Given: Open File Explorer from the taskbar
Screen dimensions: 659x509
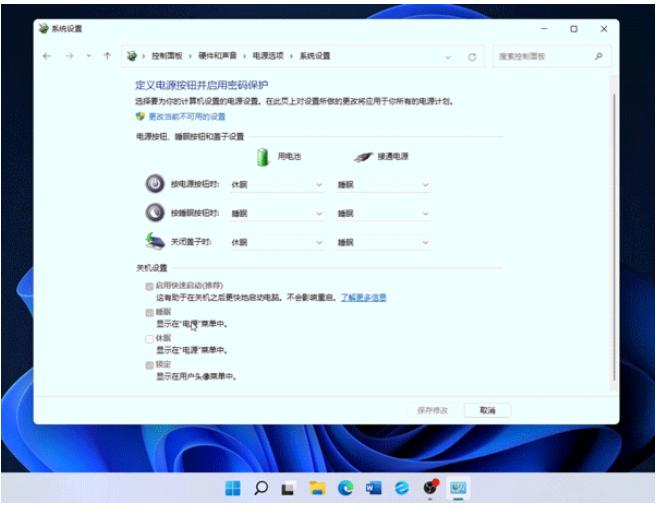Looking at the screenshot, I should (x=317, y=488).
